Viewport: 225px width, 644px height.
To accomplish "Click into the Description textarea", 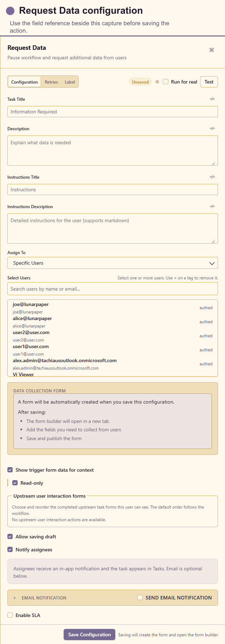I will coord(112,151).
